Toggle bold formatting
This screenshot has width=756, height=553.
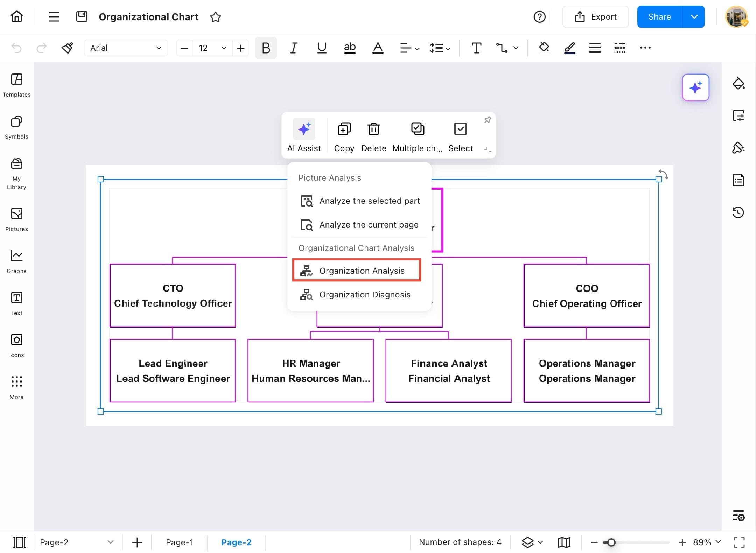(266, 48)
